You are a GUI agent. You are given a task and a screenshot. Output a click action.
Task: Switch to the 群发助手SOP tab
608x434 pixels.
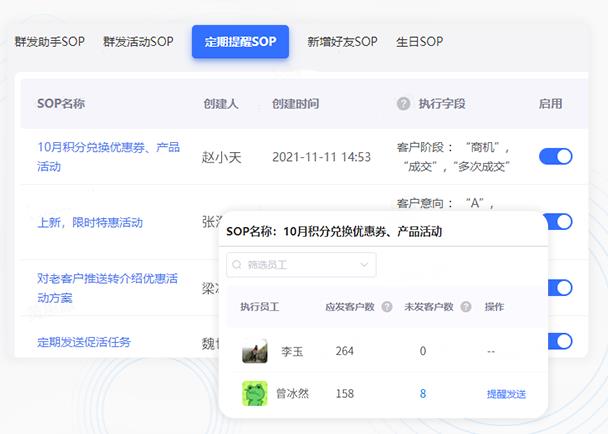click(x=49, y=42)
